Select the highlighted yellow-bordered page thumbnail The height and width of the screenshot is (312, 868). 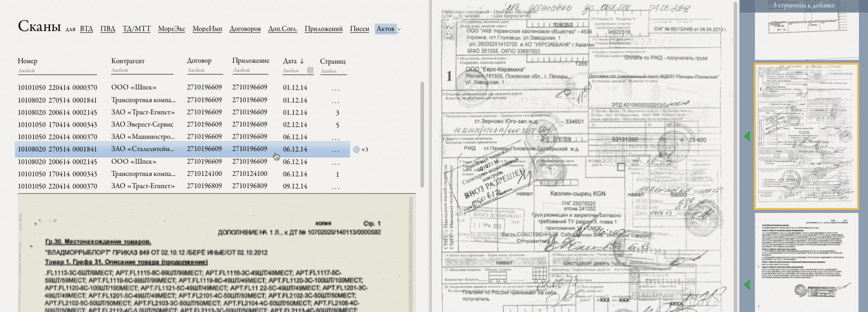click(806, 136)
